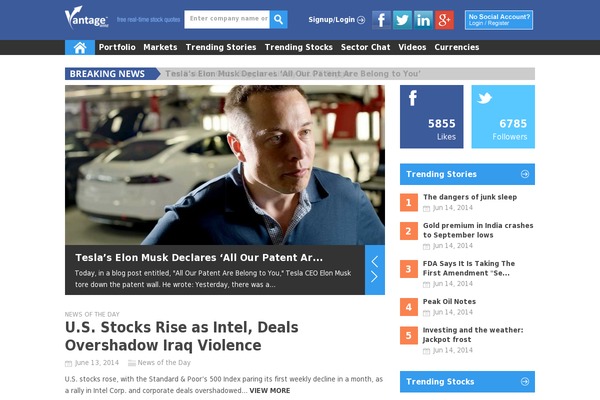This screenshot has height=400, width=600.
Task: Click the search magnifier button
Action: point(279,20)
